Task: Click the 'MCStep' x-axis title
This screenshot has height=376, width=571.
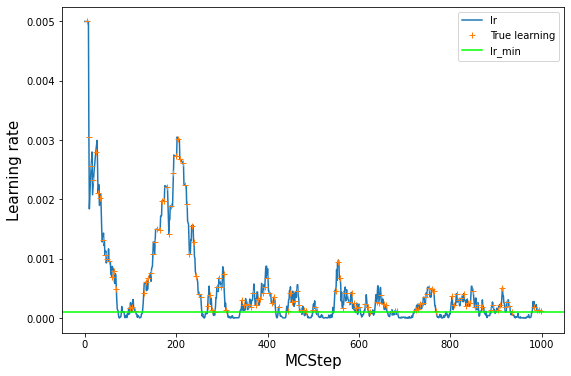Action: tap(313, 361)
